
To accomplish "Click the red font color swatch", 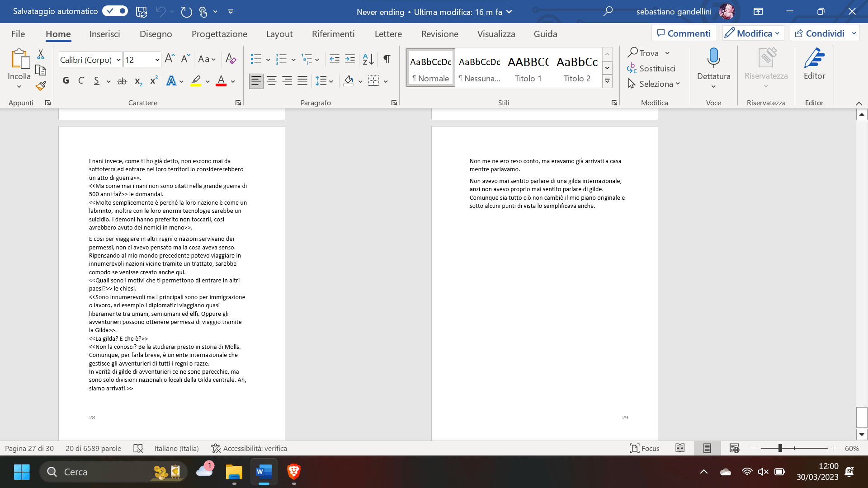I will point(221,81).
